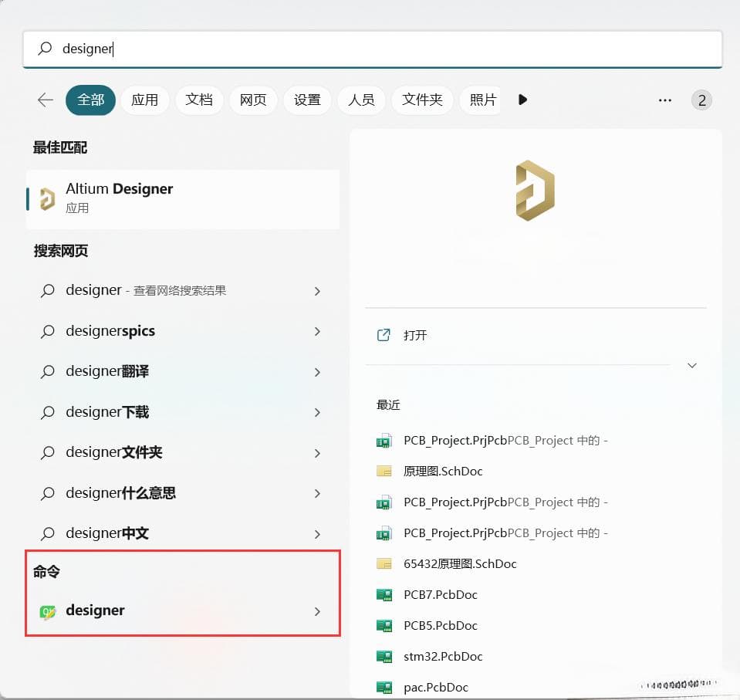Image resolution: width=740 pixels, height=700 pixels.
Task: Click search icon beside designer中文
Action: [48, 534]
